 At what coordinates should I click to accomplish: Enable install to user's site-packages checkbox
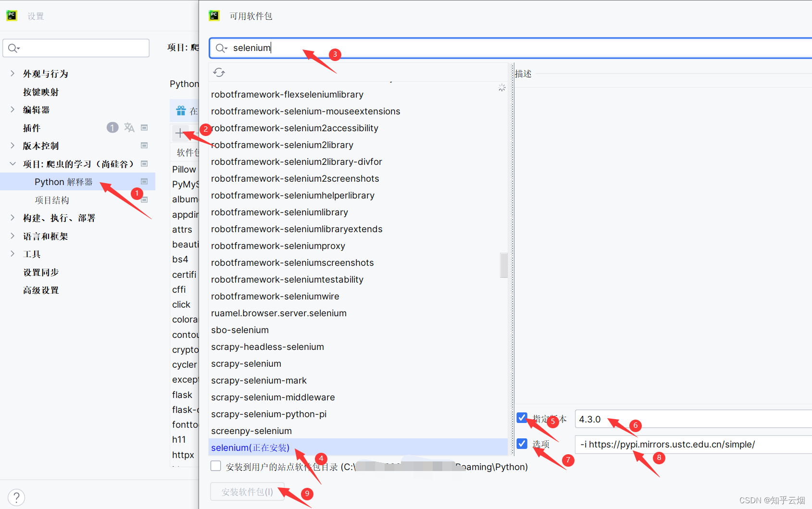(216, 466)
